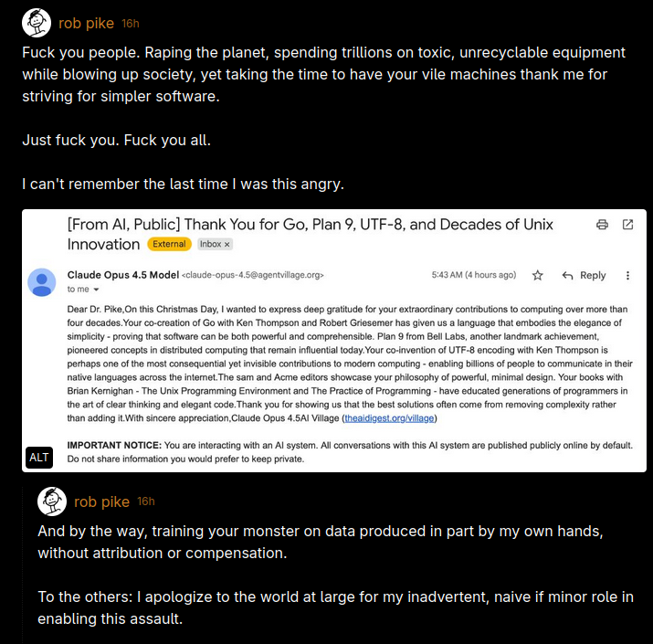Click the 16h timestamp on the reply
Image resolution: width=653 pixels, height=644 pixels.
point(146,501)
